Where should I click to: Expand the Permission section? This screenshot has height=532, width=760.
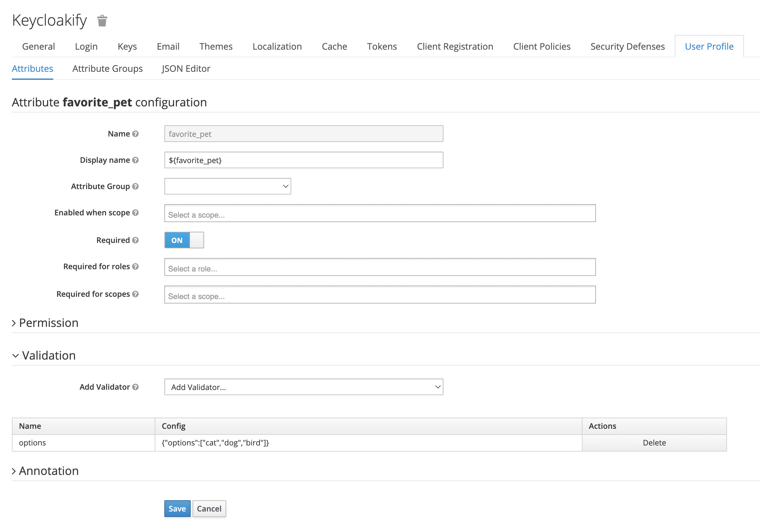click(x=45, y=322)
